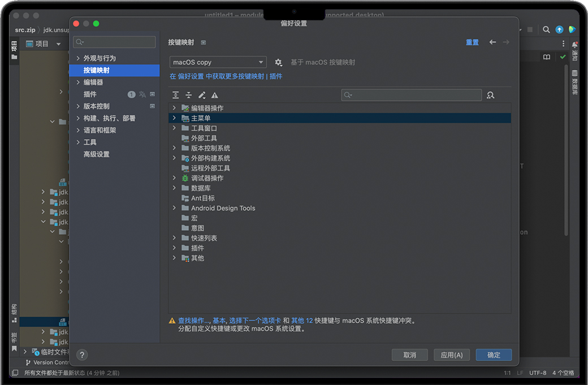Screen dimensions: 588x385
Task: Expand the 调试器操作 tree node
Action: click(174, 178)
